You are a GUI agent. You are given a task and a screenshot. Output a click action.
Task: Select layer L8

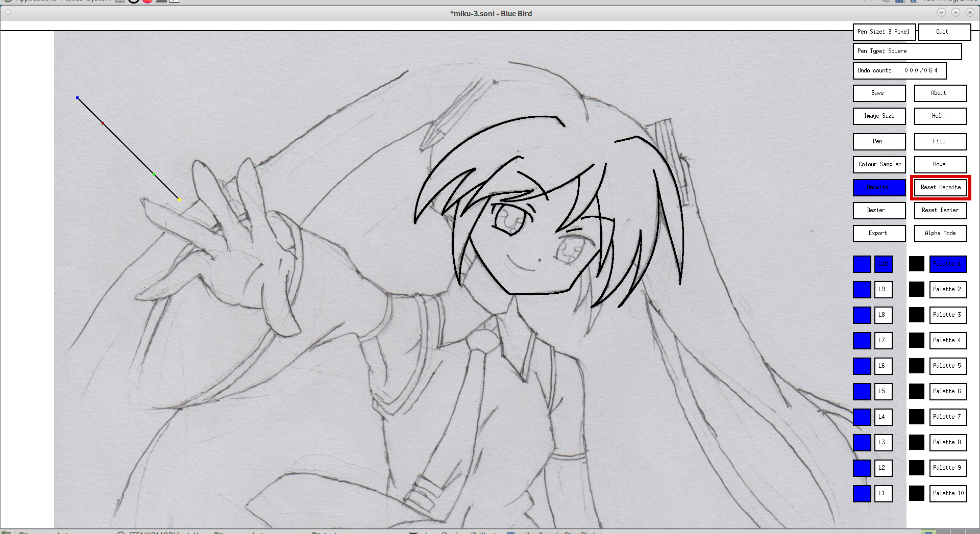883,315
